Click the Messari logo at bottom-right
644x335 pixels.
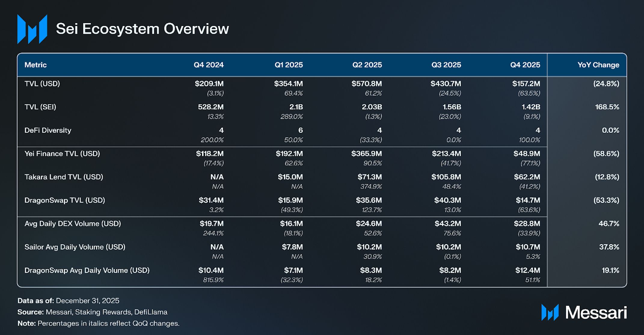[584, 312]
